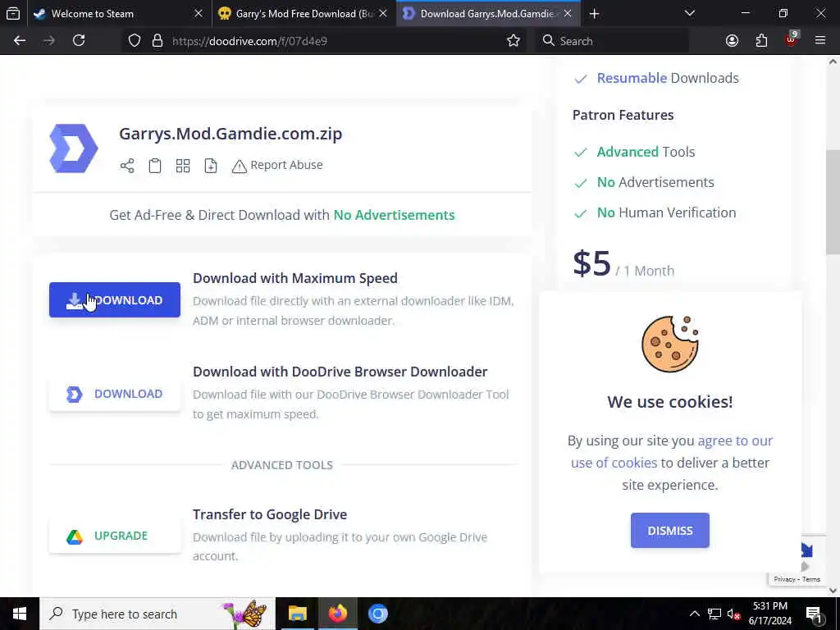The width and height of the screenshot is (840, 630).
Task: Click the Type here to search box
Action: tap(157, 614)
